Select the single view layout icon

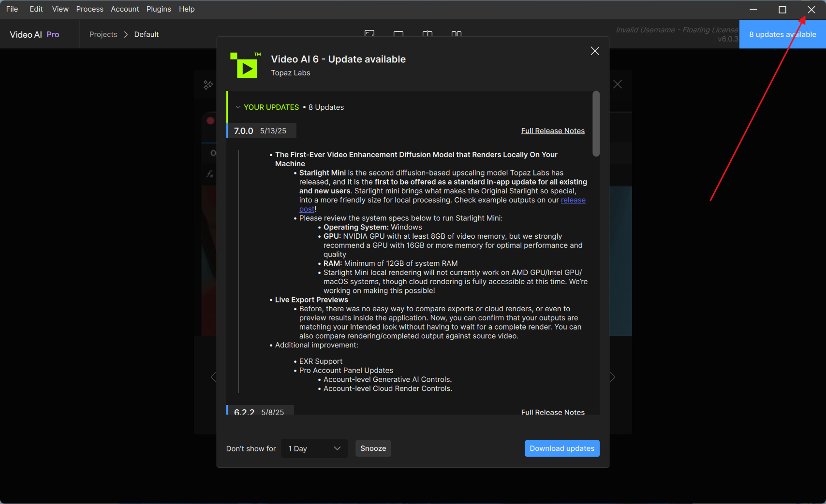398,34
